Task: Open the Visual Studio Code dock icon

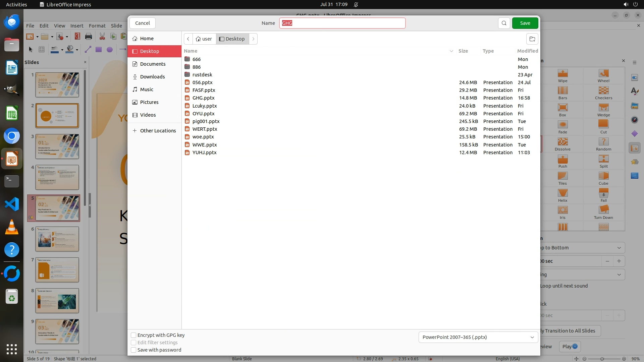Action: tap(12, 204)
